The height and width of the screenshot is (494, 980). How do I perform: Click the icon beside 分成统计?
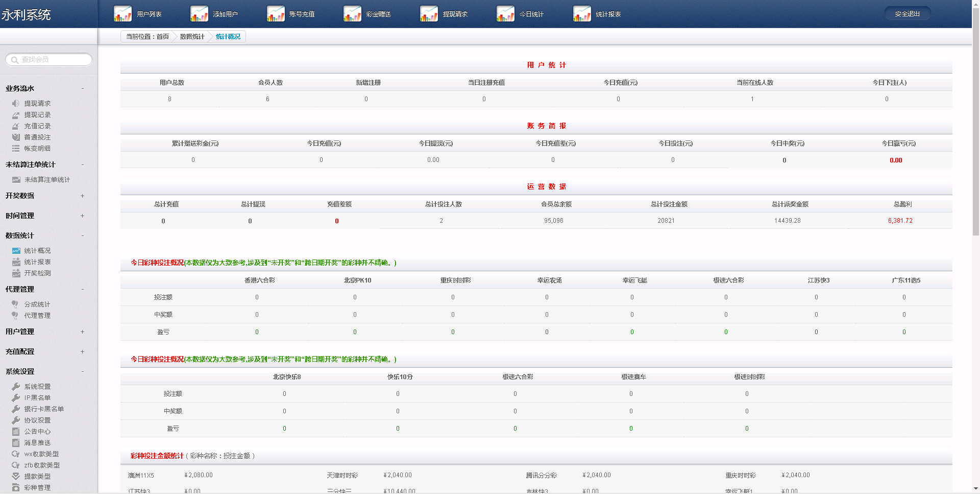tap(16, 304)
